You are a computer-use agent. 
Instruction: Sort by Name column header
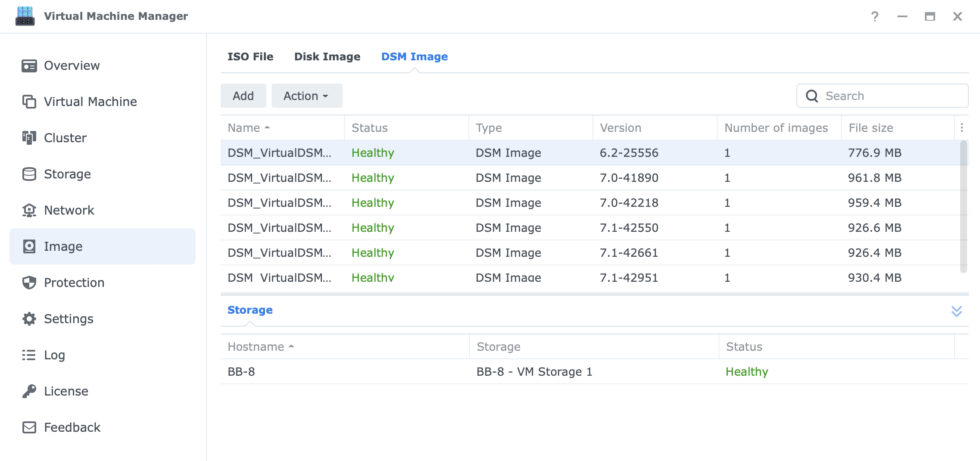click(282, 128)
